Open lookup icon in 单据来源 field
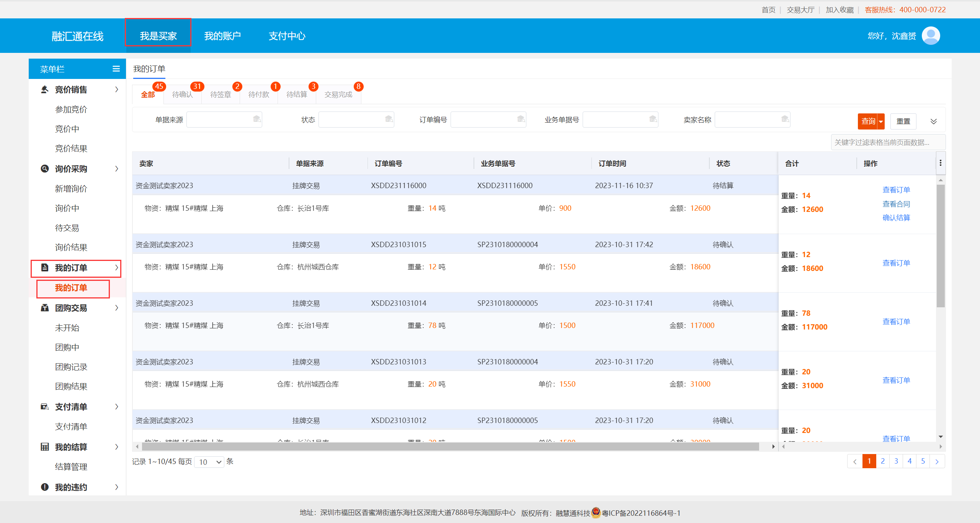 (257, 119)
